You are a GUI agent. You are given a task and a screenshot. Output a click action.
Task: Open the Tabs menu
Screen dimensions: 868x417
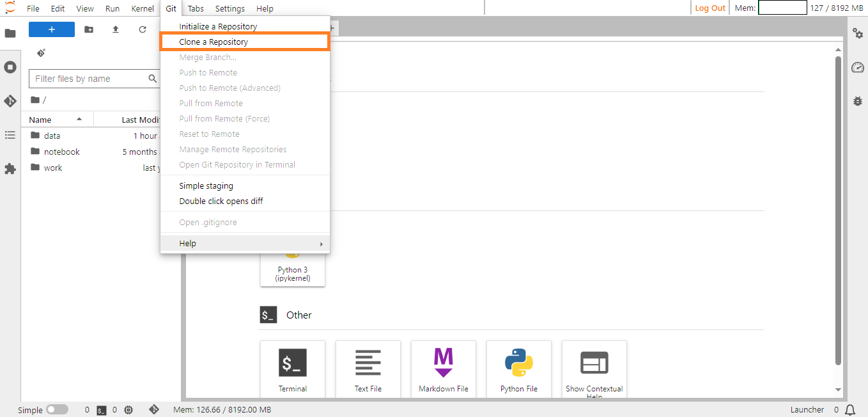[196, 8]
